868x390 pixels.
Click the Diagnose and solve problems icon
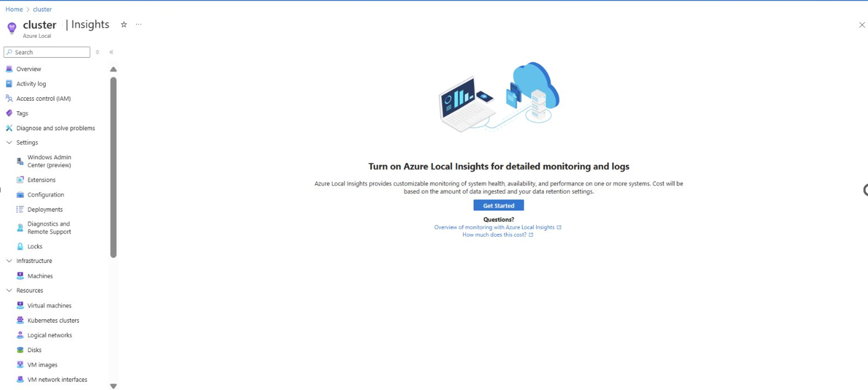[x=9, y=128]
